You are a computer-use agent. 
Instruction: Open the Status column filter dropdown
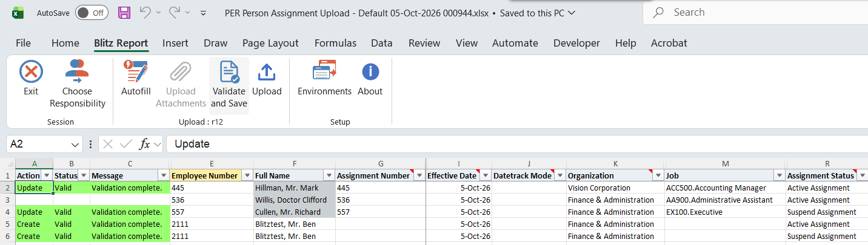[x=84, y=175]
